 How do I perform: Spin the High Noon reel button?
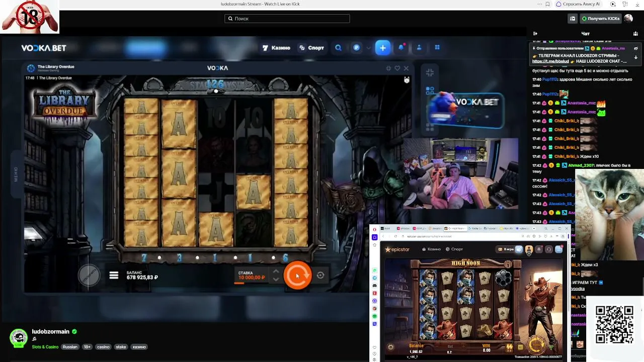coord(537,345)
